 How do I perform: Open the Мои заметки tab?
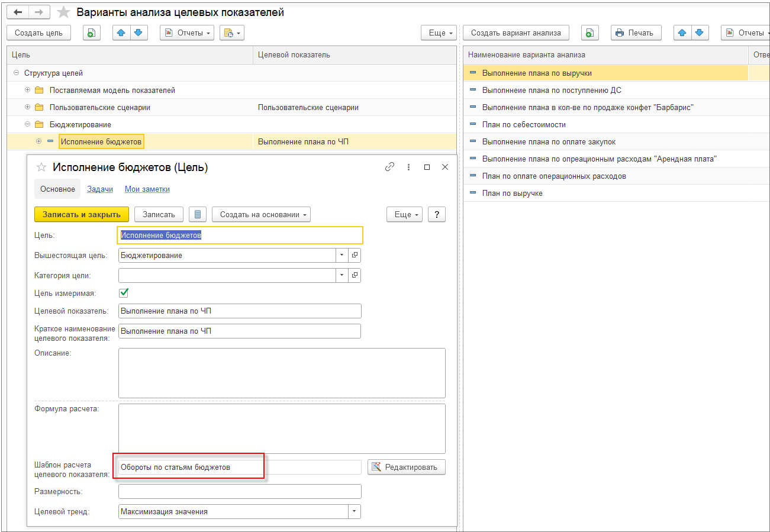[147, 189]
